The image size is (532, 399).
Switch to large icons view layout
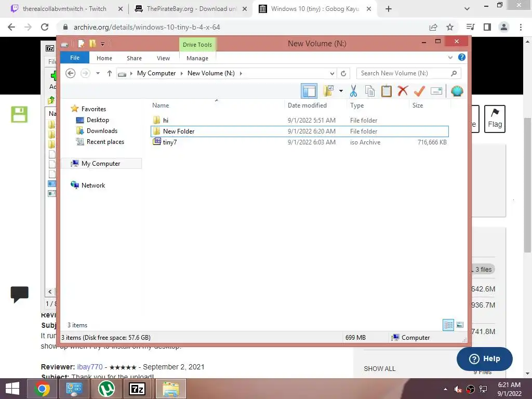pos(460,325)
